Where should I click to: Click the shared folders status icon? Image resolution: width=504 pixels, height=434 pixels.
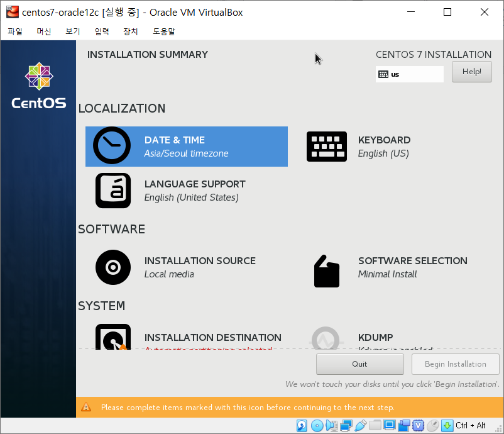coord(375,425)
